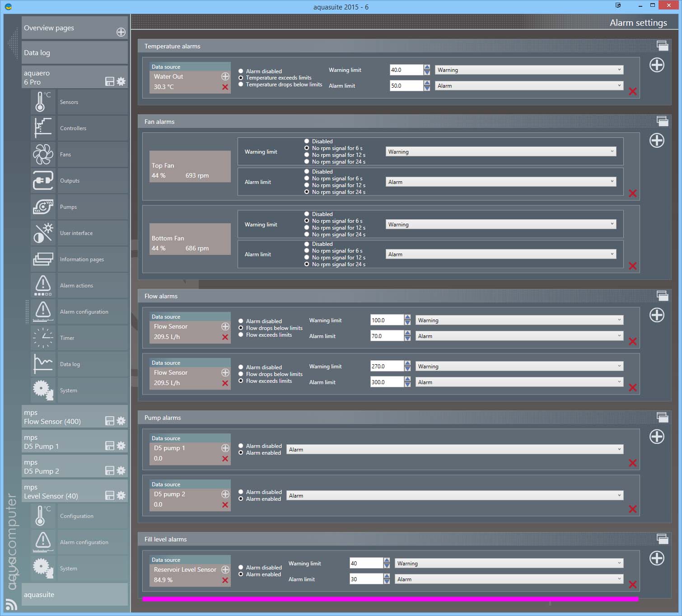Open Bottom Fan Alarm limit dropdown
Image resolution: width=682 pixels, height=616 pixels.
[x=500, y=254]
